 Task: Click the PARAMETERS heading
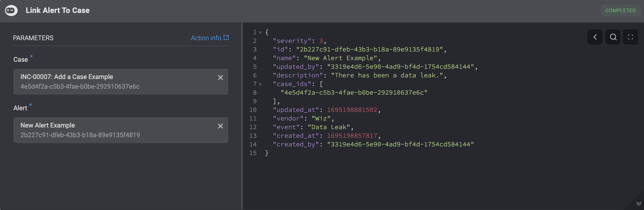[33, 38]
